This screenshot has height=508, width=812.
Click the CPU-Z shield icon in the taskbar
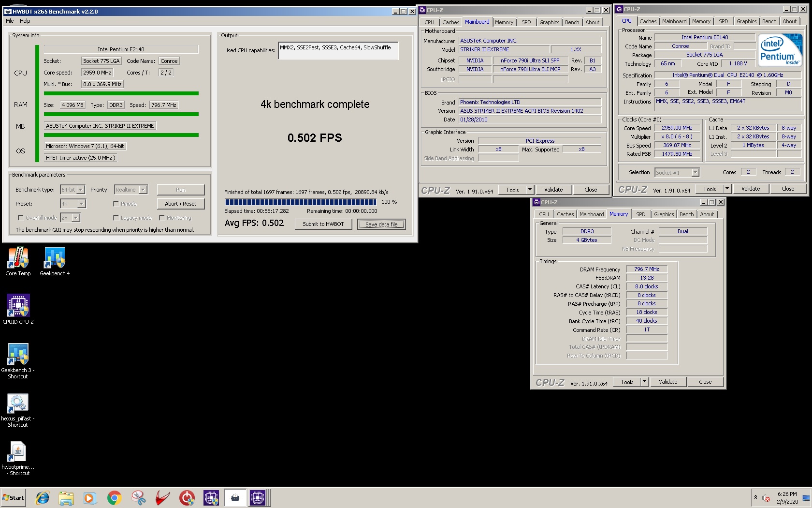(211, 498)
